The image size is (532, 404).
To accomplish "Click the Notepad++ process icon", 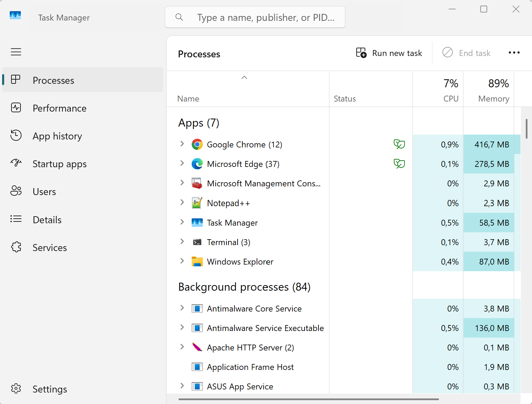I will coord(197,203).
